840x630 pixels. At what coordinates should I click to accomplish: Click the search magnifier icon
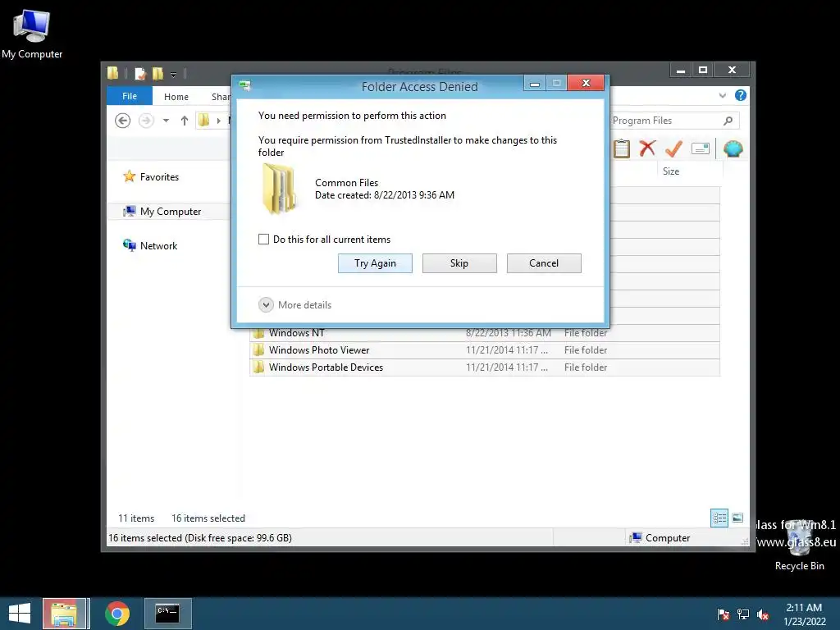click(728, 121)
